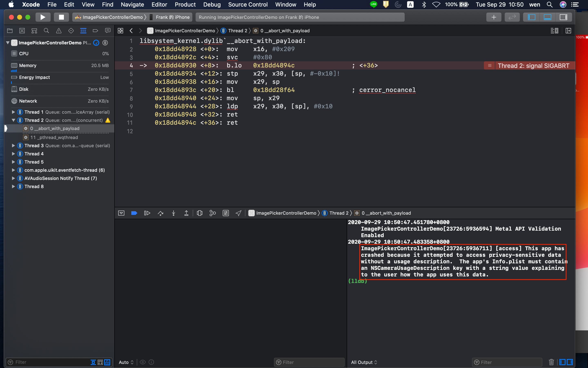Click the Library plus button
This screenshot has height=368, width=588.
point(494,17)
